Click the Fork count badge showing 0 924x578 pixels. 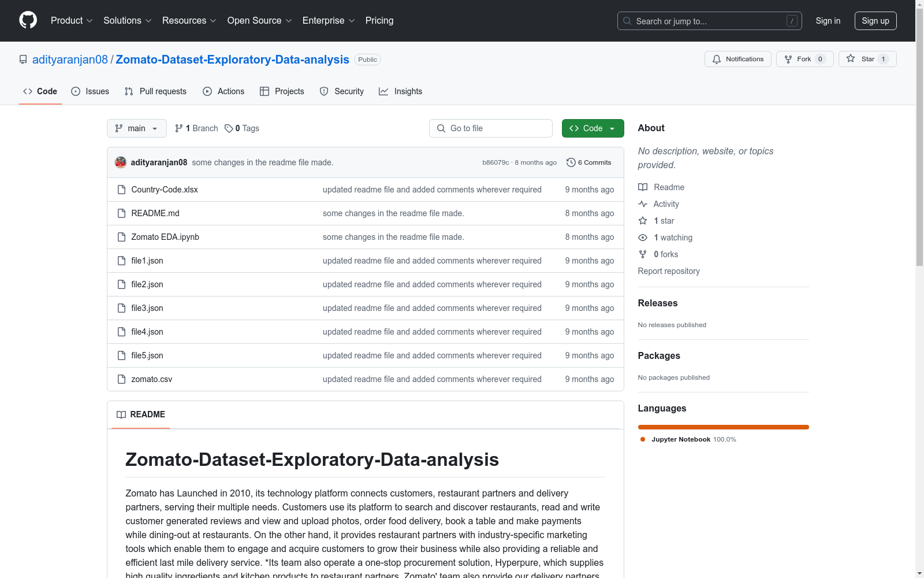(820, 59)
